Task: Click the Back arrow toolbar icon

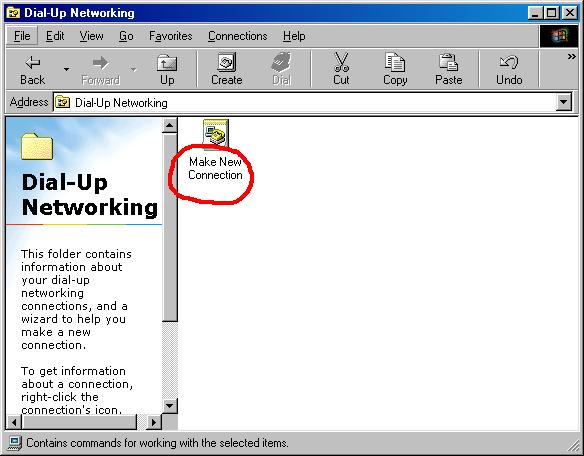Action: point(33,62)
